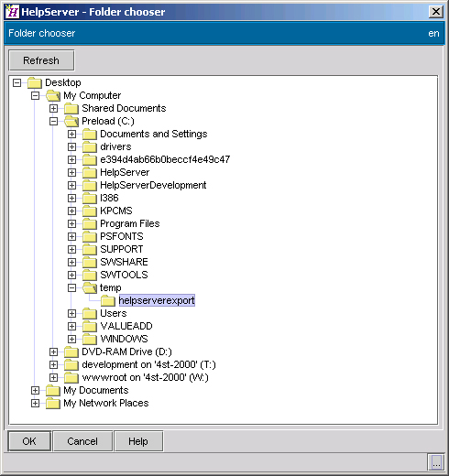Click the status bar ellipsis box
Image resolution: width=449 pixels, height=476 pixels.
(x=436, y=462)
